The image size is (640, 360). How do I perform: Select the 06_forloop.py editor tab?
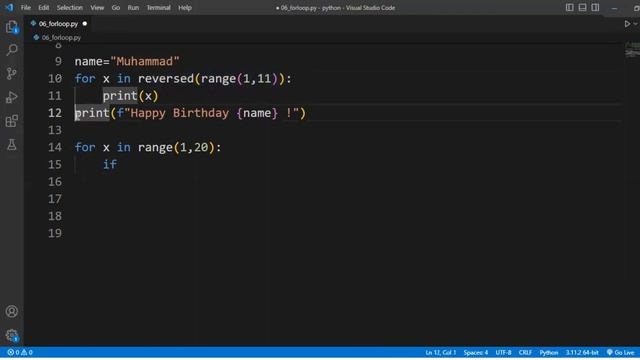tap(58, 24)
